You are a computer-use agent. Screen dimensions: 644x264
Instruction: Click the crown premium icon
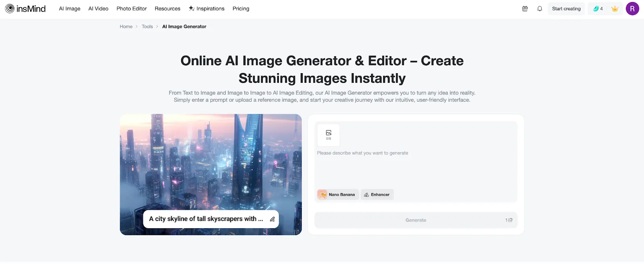tap(615, 8)
